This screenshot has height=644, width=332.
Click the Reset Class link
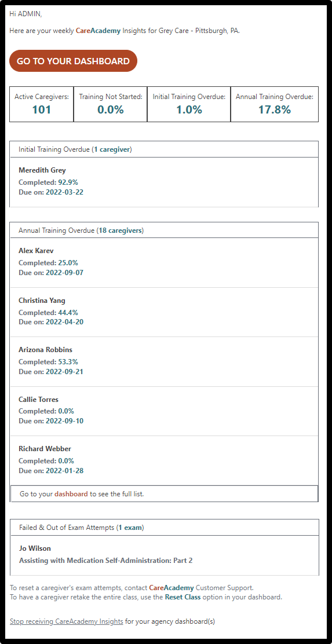click(x=183, y=597)
